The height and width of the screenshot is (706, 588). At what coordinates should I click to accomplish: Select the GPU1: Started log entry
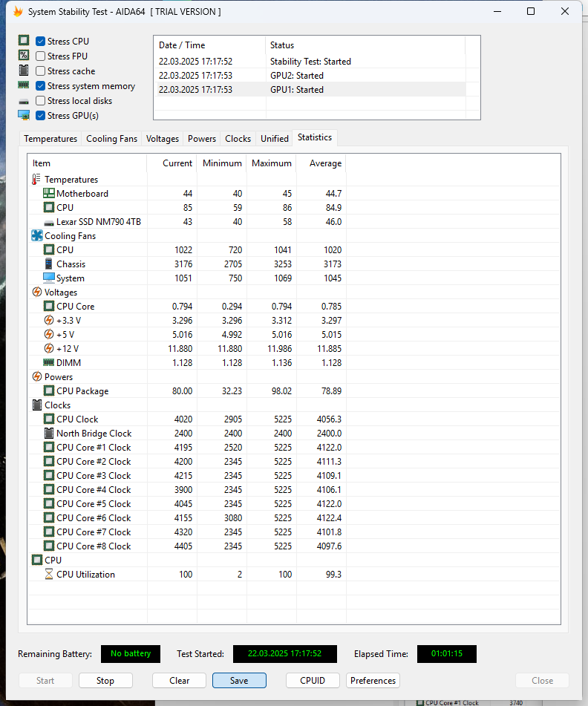(297, 90)
